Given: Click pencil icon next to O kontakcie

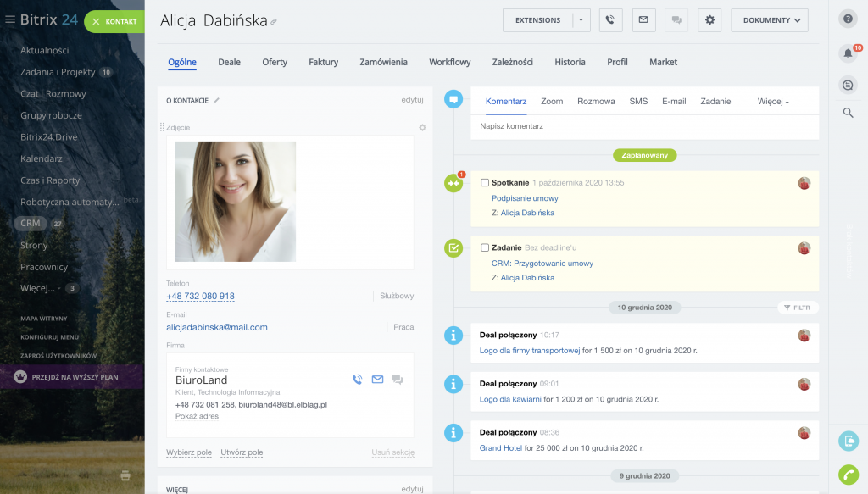Looking at the screenshot, I should pyautogui.click(x=216, y=100).
